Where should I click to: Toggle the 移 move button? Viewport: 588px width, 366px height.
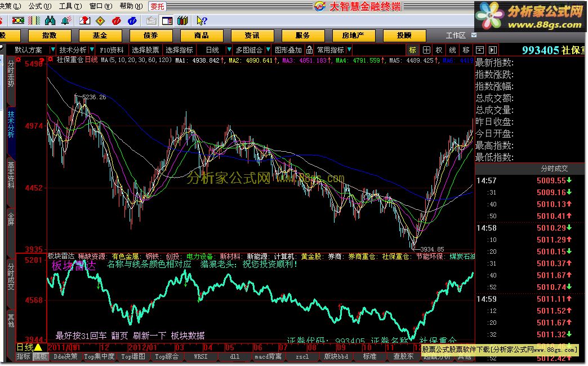[466, 50]
